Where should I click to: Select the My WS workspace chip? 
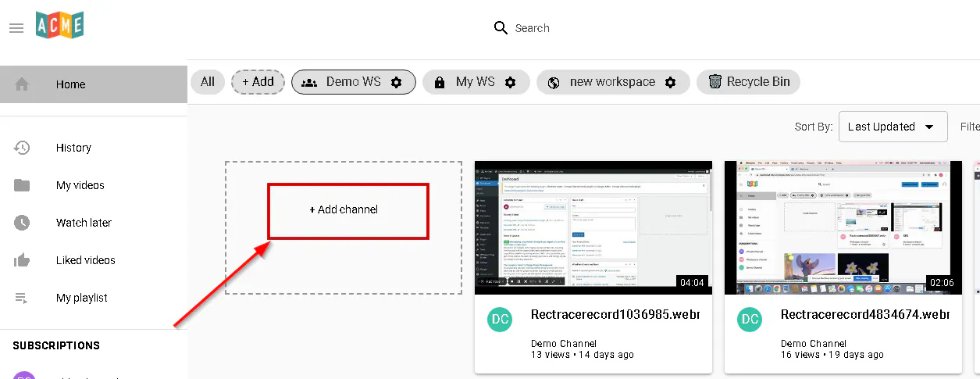(x=476, y=82)
